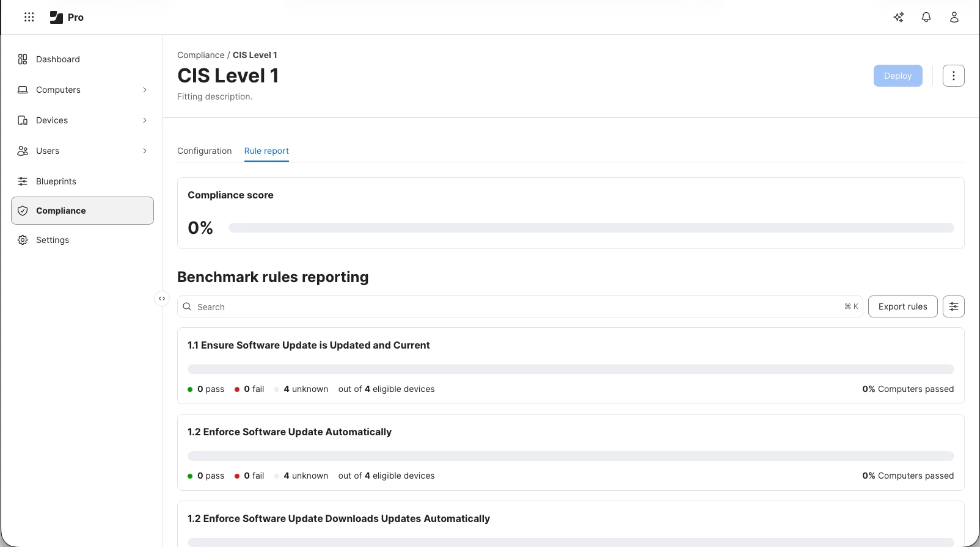Click the Dashboard sidebar icon
Screen dimensions: 980x547
[23, 59]
